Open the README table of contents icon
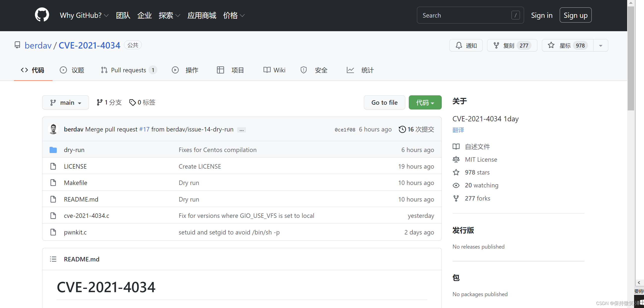The image size is (644, 308). coord(53,259)
